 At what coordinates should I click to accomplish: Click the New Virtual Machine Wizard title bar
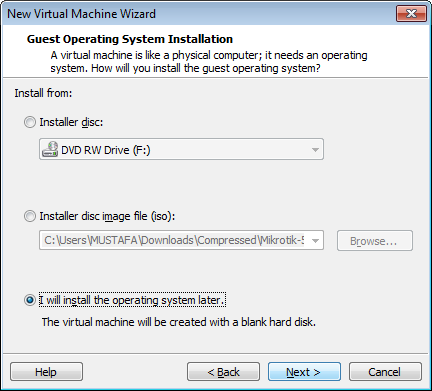[x=198, y=14]
